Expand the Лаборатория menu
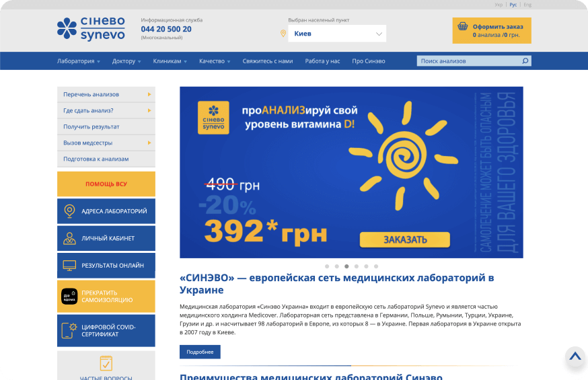This screenshot has width=588, height=380. [78, 61]
